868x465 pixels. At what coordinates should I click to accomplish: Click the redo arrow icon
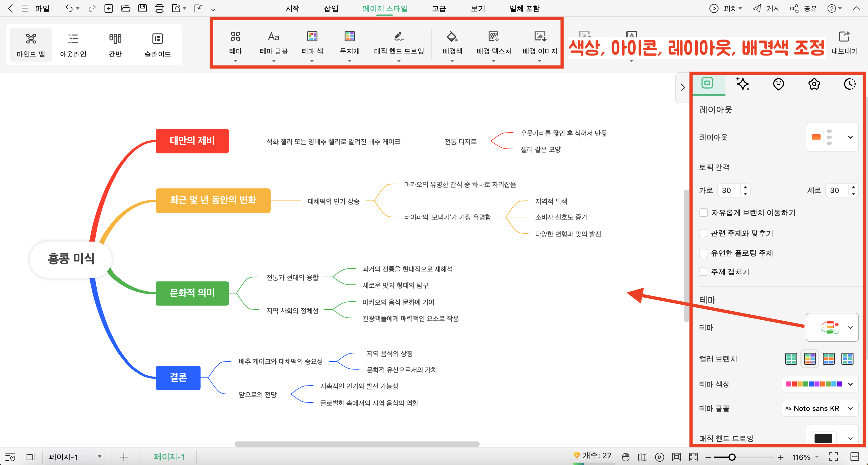[x=92, y=8]
